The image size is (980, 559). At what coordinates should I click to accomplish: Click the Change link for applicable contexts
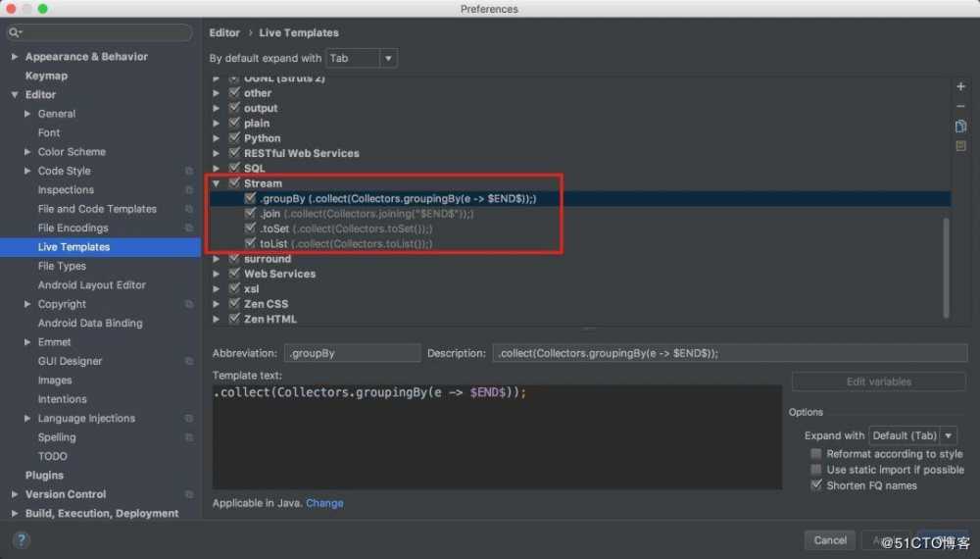[324, 503]
